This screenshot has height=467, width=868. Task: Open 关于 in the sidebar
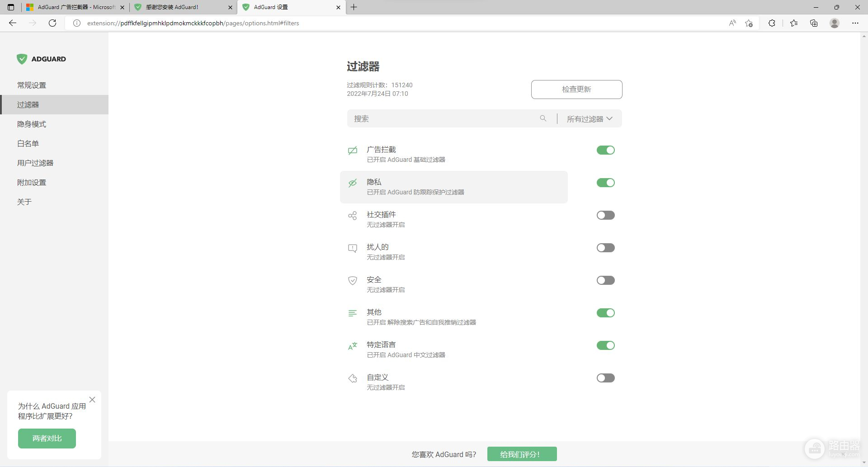[54, 202]
